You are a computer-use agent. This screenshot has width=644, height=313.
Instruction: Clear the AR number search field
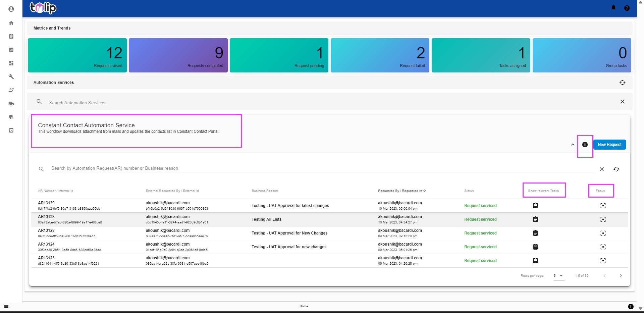pos(602,169)
